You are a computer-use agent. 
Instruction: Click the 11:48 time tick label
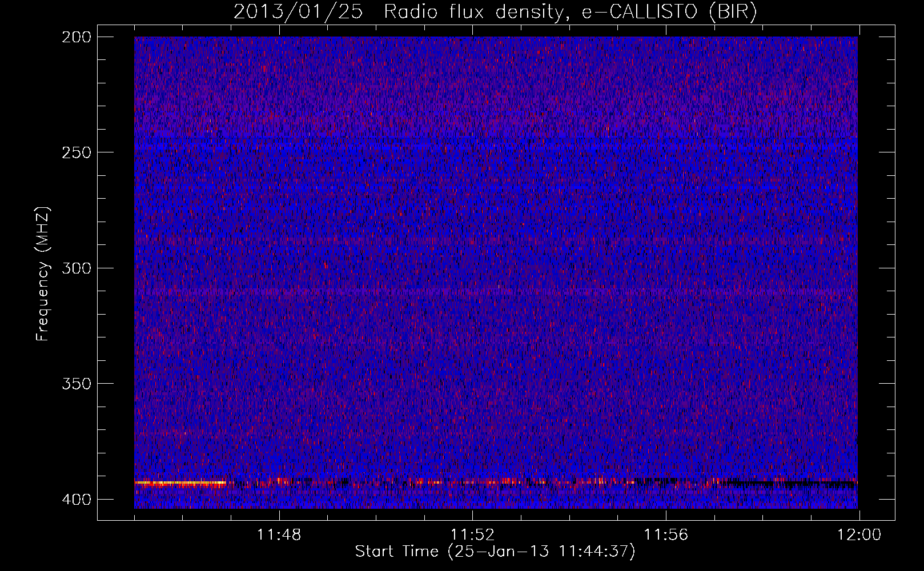(279, 535)
